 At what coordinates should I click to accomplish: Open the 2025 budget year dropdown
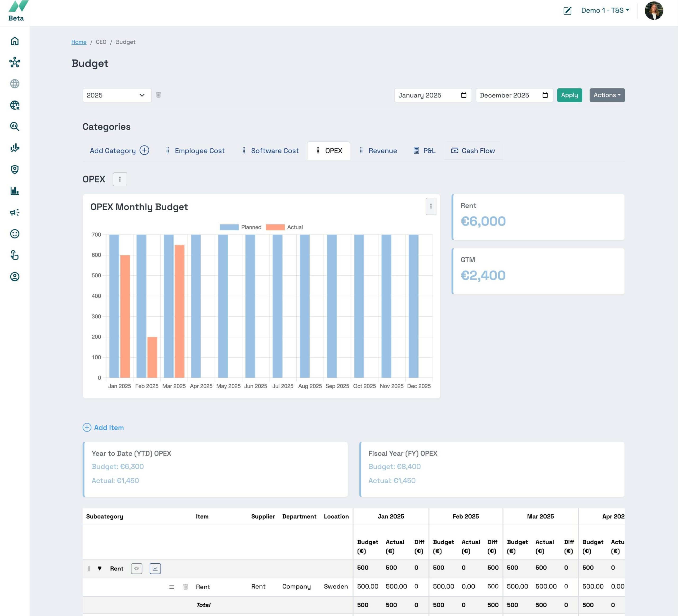point(117,95)
